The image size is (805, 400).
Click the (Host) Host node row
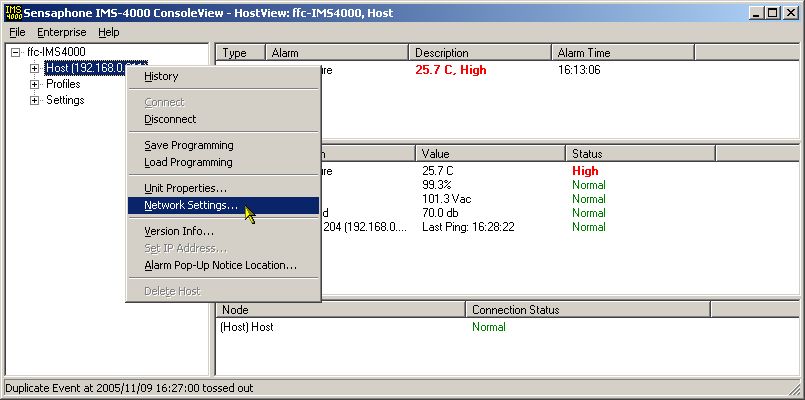pos(247,327)
